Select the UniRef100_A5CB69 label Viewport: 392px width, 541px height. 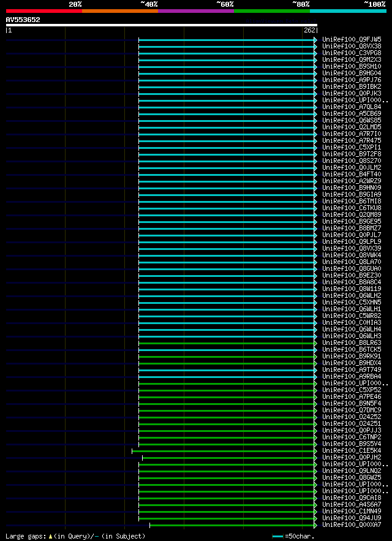coord(352,113)
